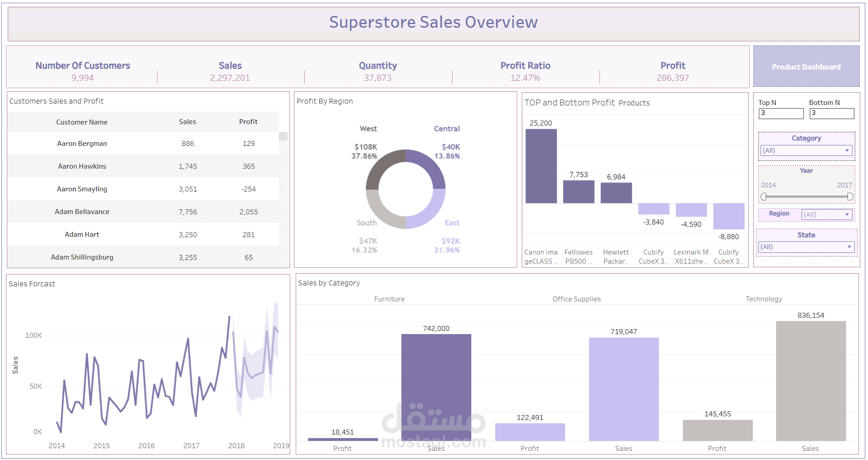Screen dimensions: 868x460
Task: Click the Canon imageCLASS product label
Action: click(541, 256)
